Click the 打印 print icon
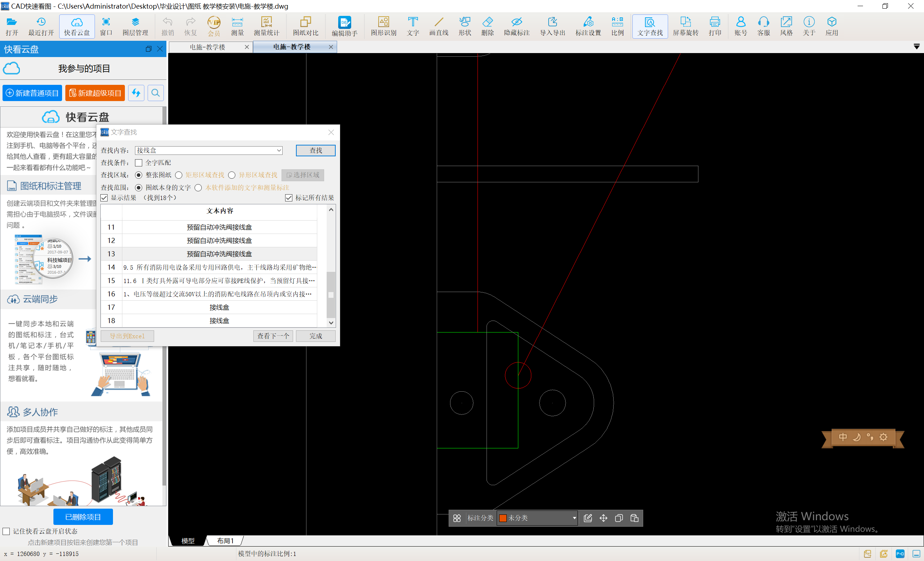The height and width of the screenshot is (561, 924). [715, 26]
